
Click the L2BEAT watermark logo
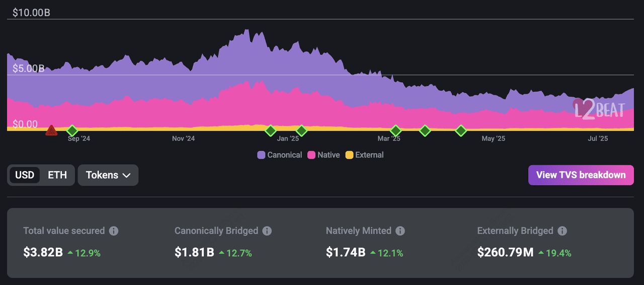(599, 109)
